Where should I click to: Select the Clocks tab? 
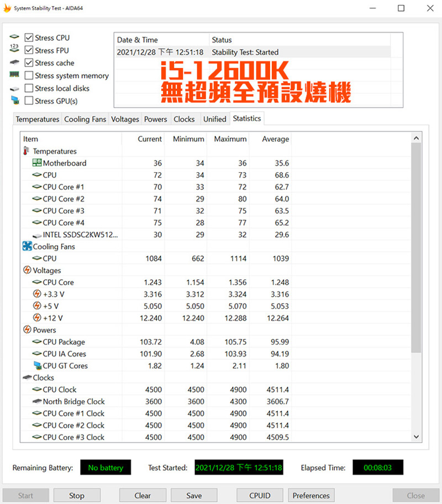click(x=184, y=119)
